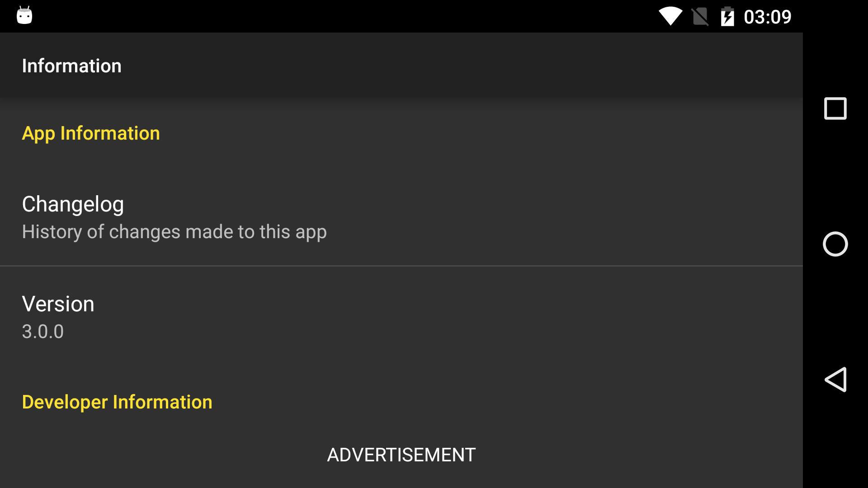Tap "History of changes made to this app"
This screenshot has height=488, width=868.
(174, 232)
